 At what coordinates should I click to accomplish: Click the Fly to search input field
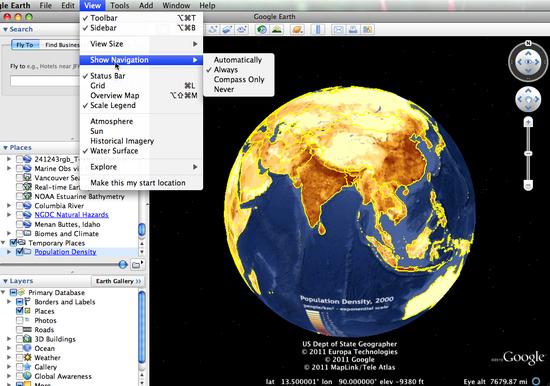pos(46,81)
